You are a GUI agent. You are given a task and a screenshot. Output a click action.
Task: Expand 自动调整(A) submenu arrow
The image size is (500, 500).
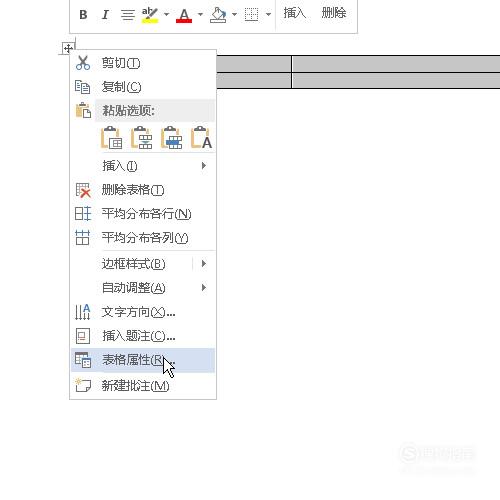click(x=204, y=288)
